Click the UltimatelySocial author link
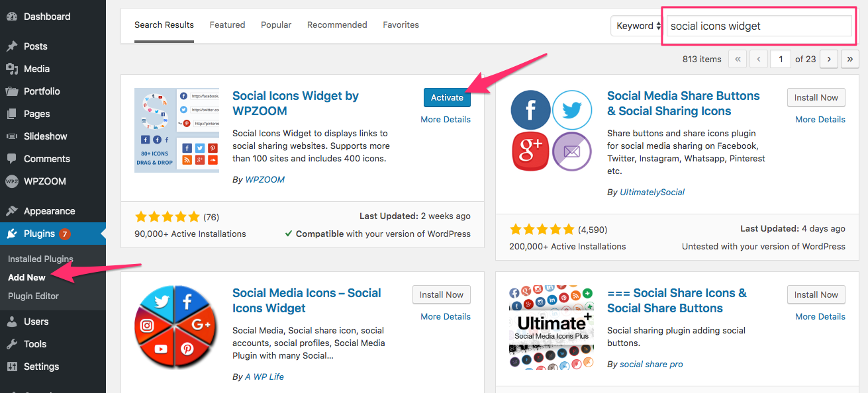The image size is (868, 393). click(x=652, y=192)
